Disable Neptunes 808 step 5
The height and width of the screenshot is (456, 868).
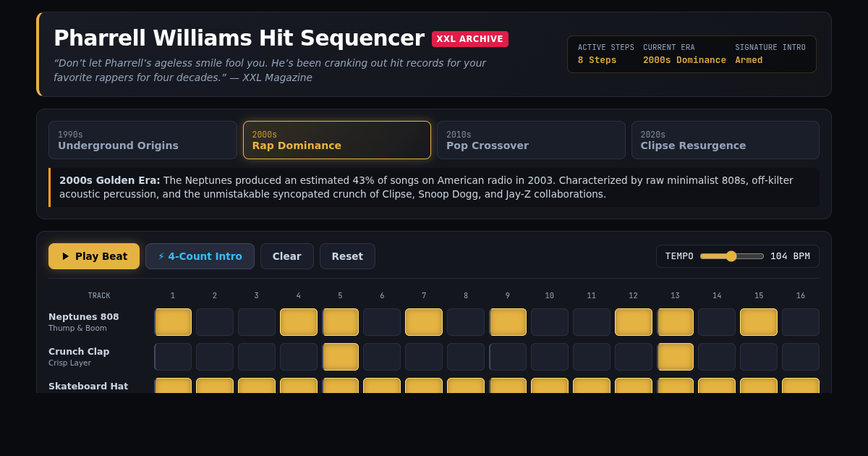click(x=340, y=322)
